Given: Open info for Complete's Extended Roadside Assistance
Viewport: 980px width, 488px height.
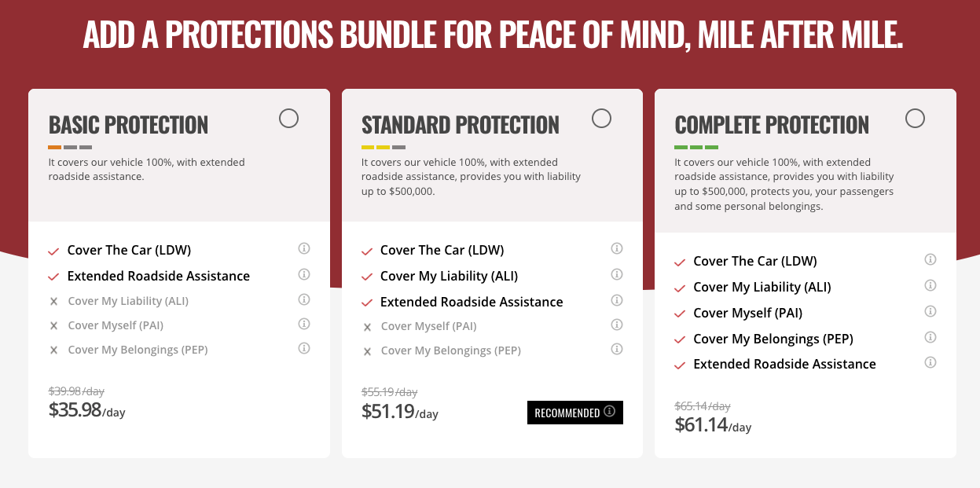Looking at the screenshot, I should tap(930, 362).
